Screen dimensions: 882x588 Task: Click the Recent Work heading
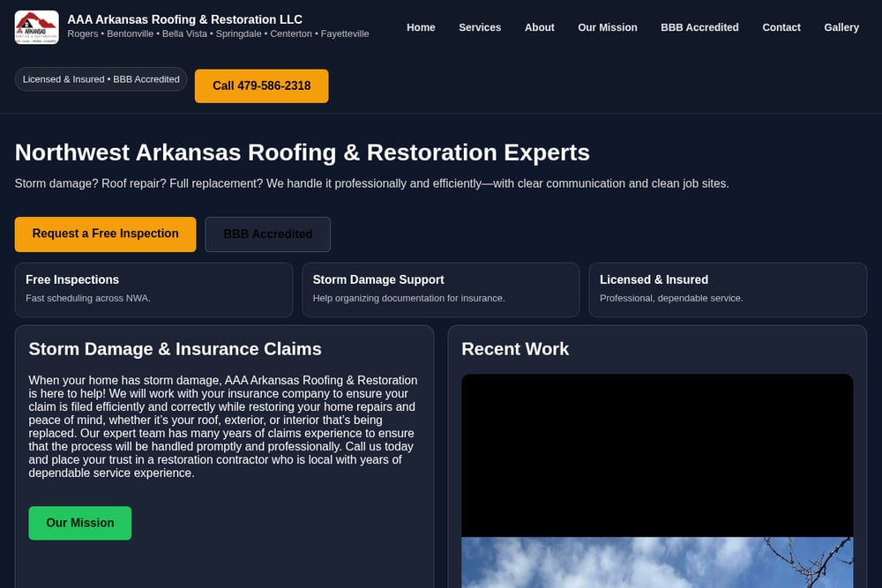tap(515, 349)
